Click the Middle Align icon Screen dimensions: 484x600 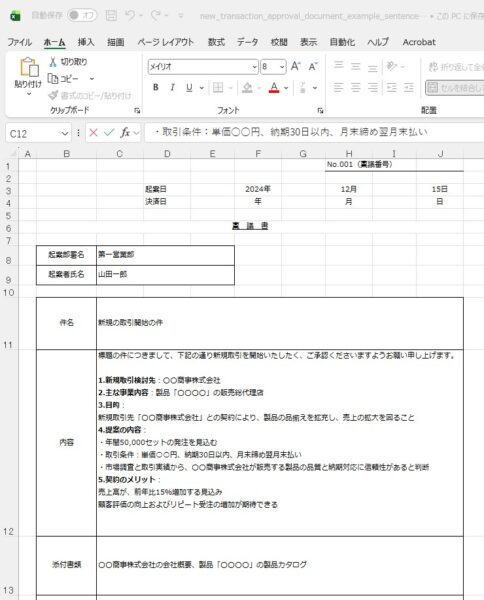pyautogui.click(x=355, y=67)
